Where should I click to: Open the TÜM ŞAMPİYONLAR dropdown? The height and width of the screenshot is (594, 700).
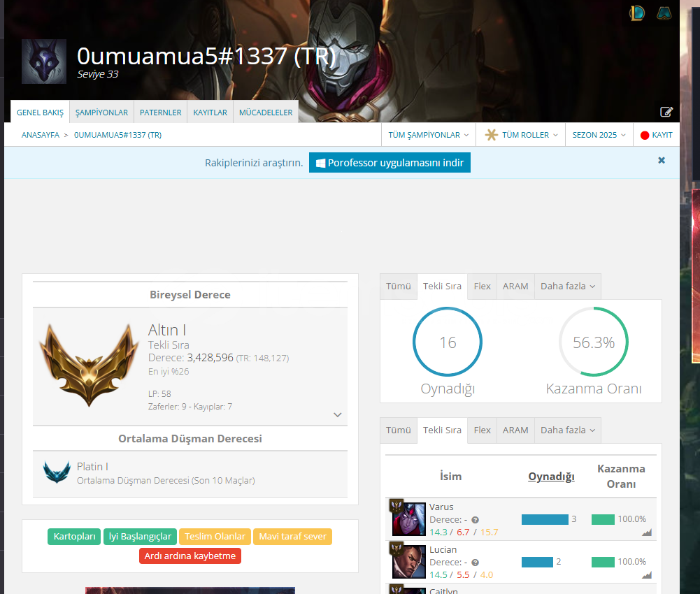point(429,135)
